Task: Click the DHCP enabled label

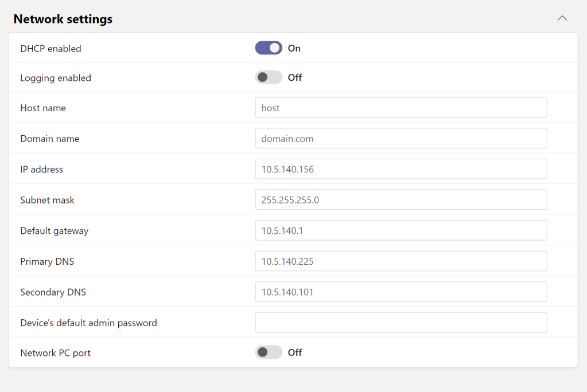Action: [50, 49]
